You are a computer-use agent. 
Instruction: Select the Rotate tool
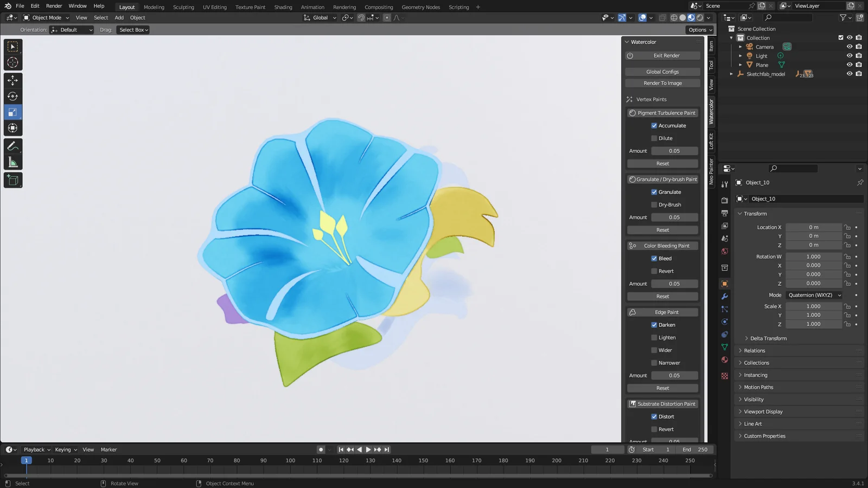point(13,96)
